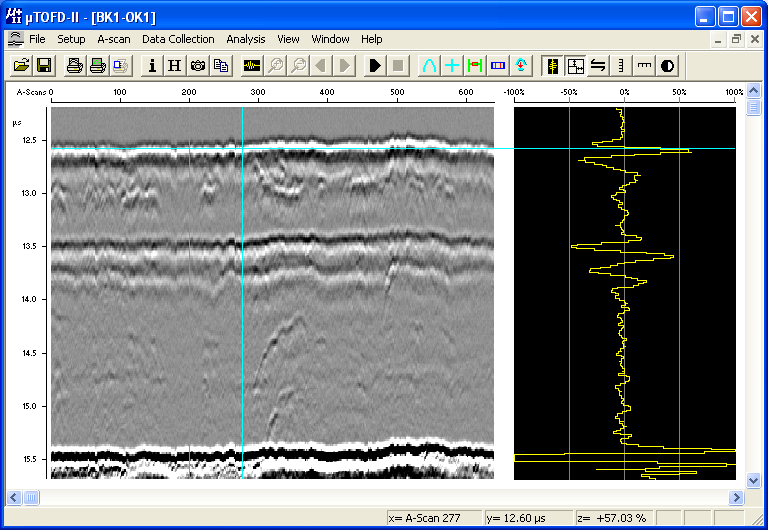This screenshot has height=530, width=768.
Task: Click the vertical scrollbar down arrow
Action: (x=753, y=481)
